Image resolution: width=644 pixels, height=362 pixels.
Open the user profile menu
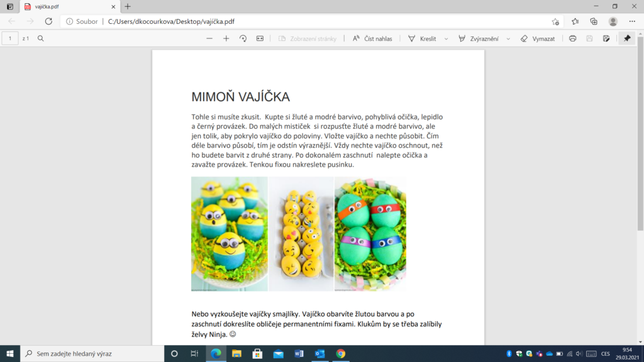613,21
